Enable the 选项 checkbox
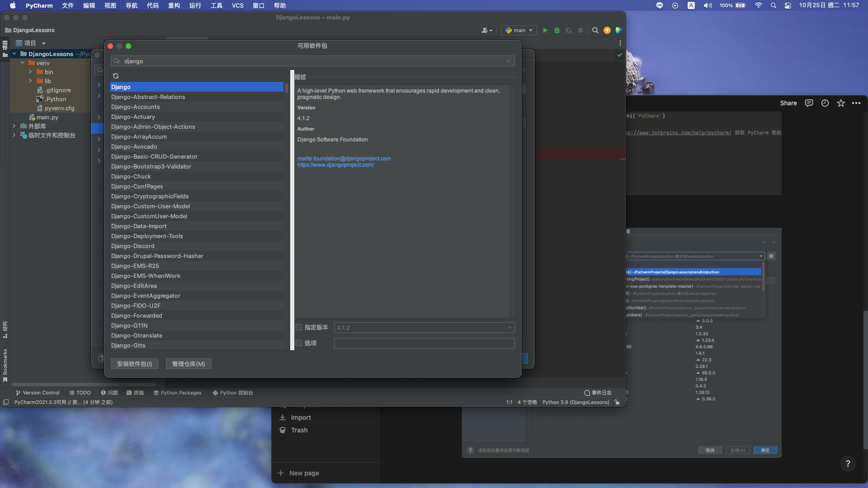 coord(299,343)
